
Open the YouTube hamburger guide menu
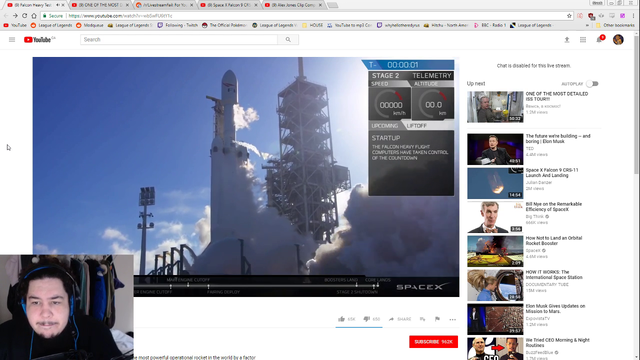click(12, 40)
